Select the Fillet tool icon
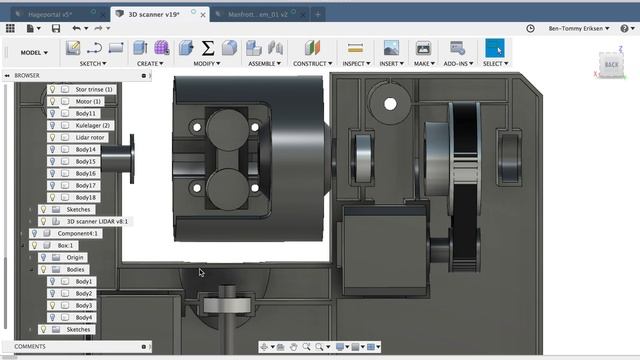This screenshot has height=360, width=640. 229,48
